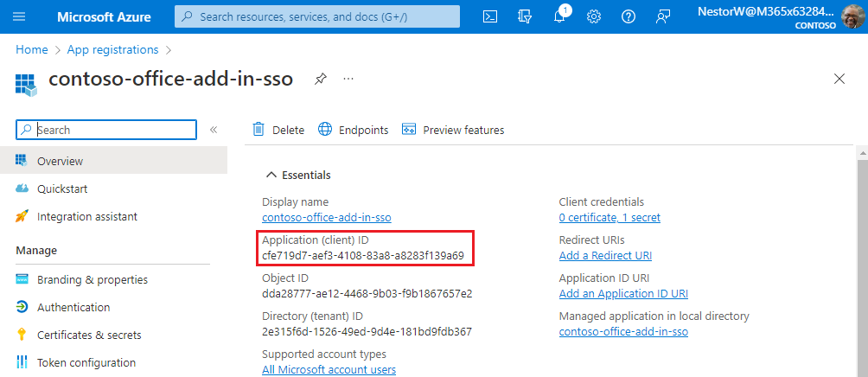Click the app registration grid icon

[x=26, y=86]
